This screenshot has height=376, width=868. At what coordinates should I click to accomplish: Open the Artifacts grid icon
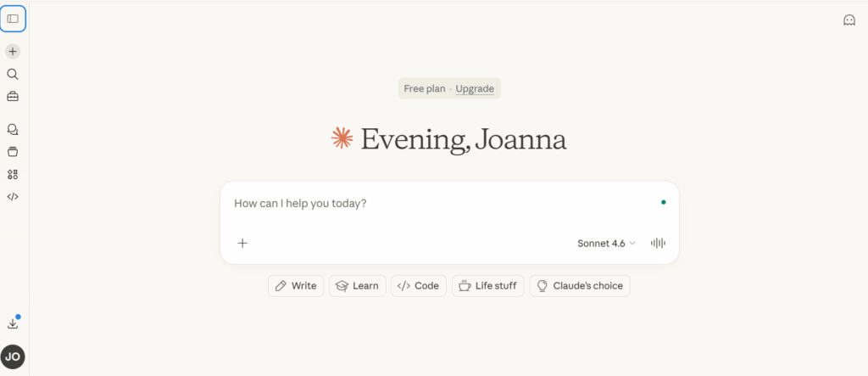pos(13,174)
